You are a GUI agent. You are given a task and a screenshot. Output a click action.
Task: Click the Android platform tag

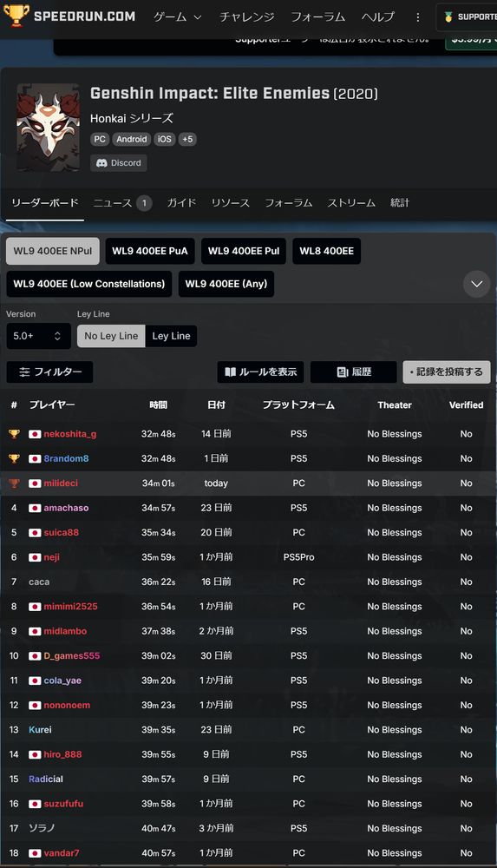[131, 139]
